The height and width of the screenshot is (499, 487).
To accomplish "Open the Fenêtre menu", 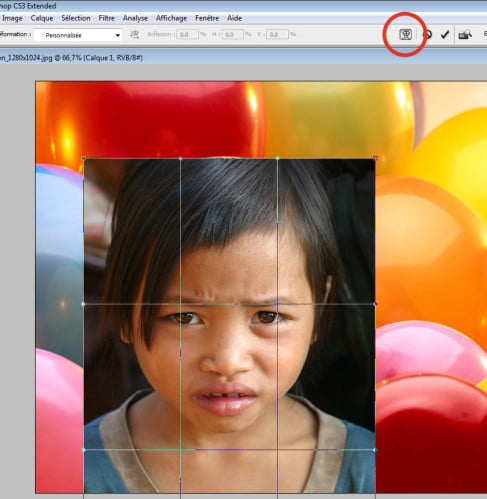I will tap(207, 18).
